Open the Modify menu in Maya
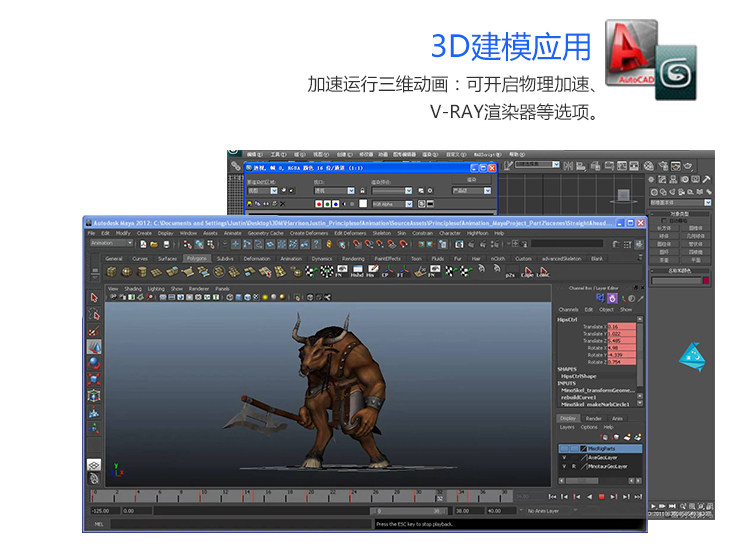 tap(123, 233)
